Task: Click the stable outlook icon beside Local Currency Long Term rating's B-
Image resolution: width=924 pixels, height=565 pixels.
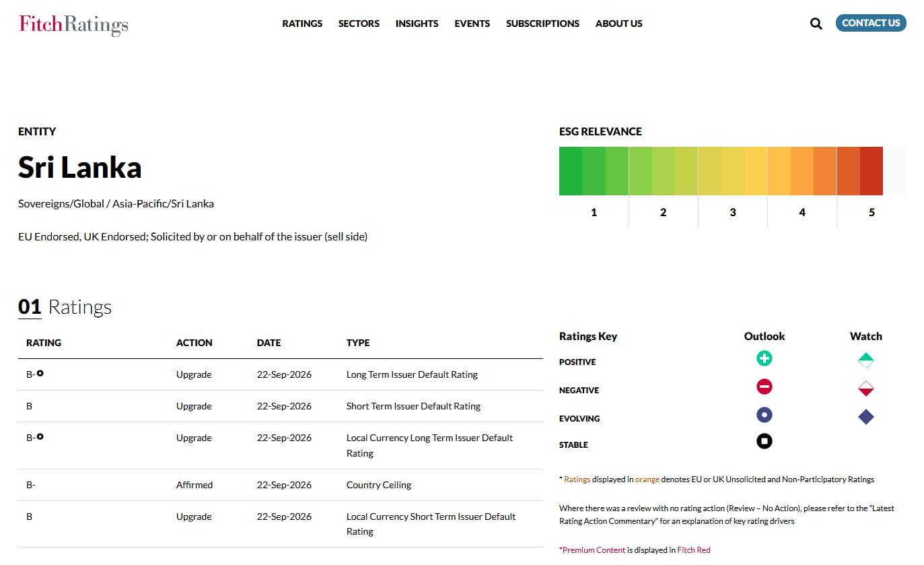Action: click(40, 436)
